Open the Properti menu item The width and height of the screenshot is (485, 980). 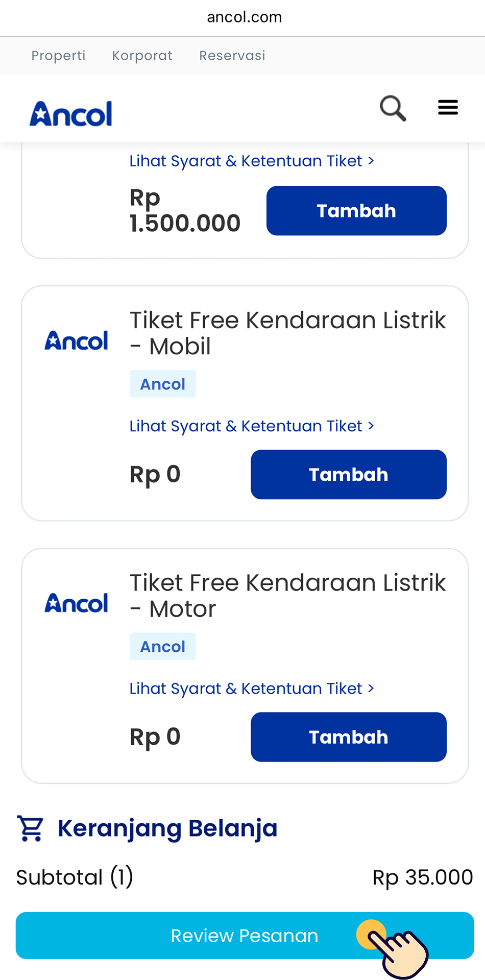click(58, 56)
